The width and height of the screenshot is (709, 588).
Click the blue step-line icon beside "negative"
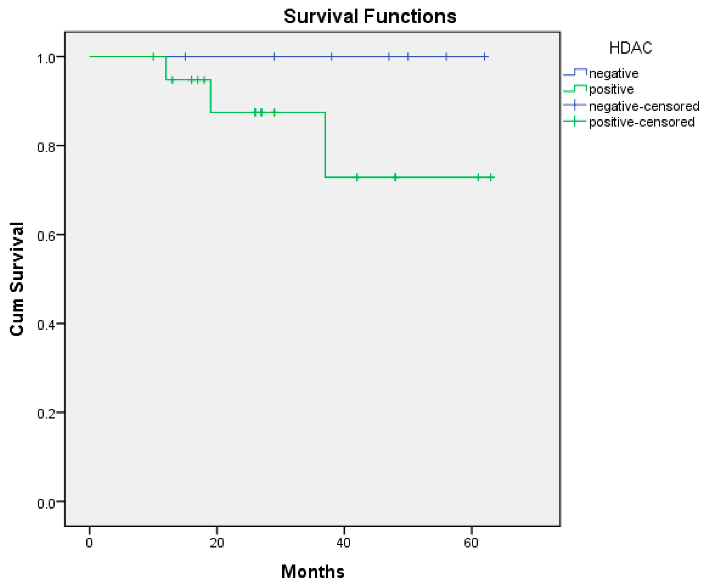tap(575, 72)
